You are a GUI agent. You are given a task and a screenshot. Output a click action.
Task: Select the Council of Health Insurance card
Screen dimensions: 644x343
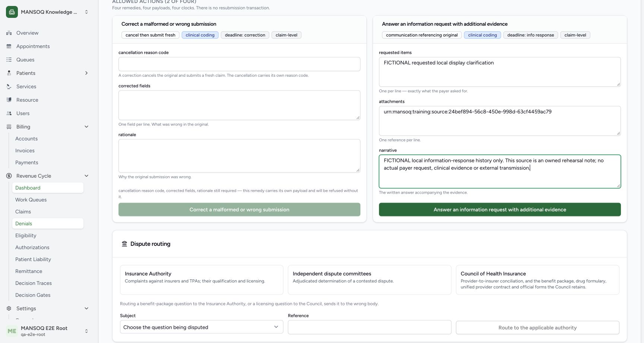(537, 280)
